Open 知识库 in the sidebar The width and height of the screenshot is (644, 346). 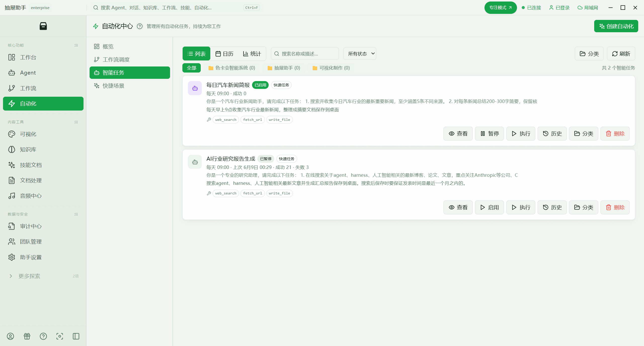[43, 149]
